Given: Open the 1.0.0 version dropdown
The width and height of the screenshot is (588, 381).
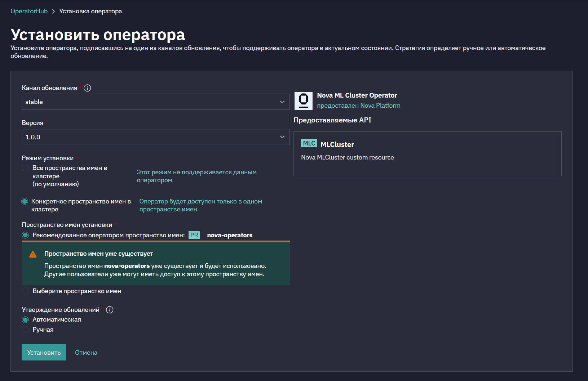Looking at the screenshot, I should 156,137.
